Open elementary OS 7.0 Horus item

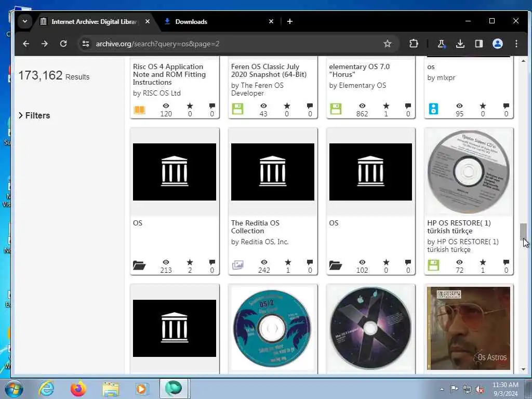(359, 71)
